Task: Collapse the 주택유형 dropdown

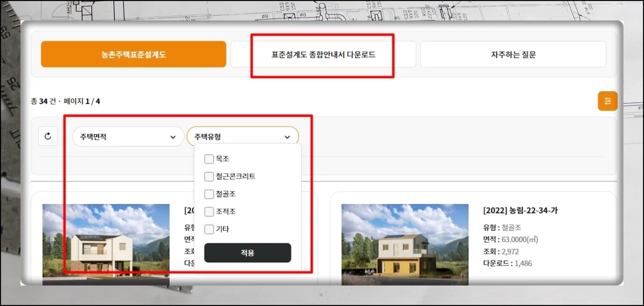Action: click(242, 137)
